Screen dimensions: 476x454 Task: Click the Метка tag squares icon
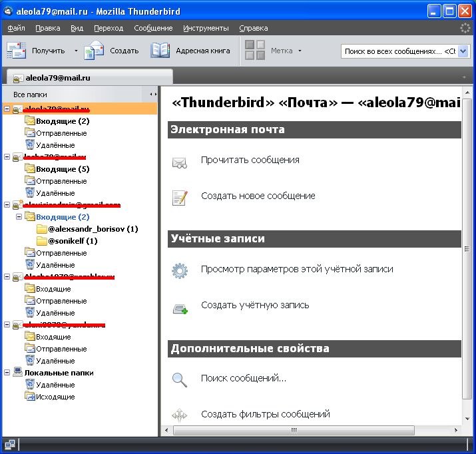point(255,50)
